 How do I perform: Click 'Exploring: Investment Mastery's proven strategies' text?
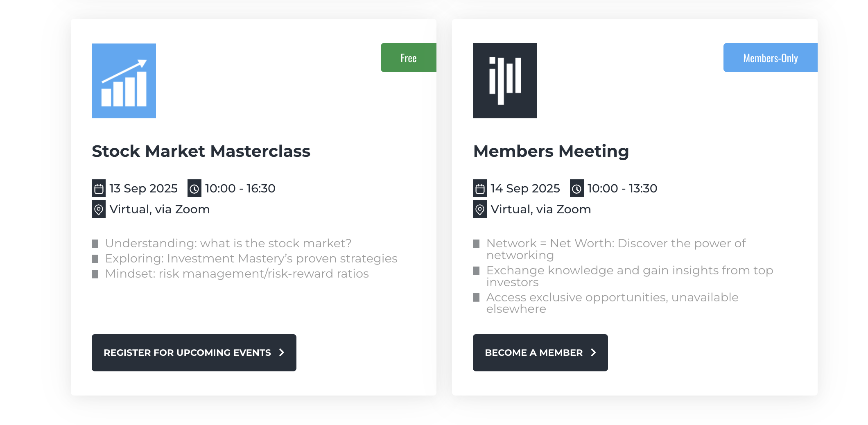[251, 258]
